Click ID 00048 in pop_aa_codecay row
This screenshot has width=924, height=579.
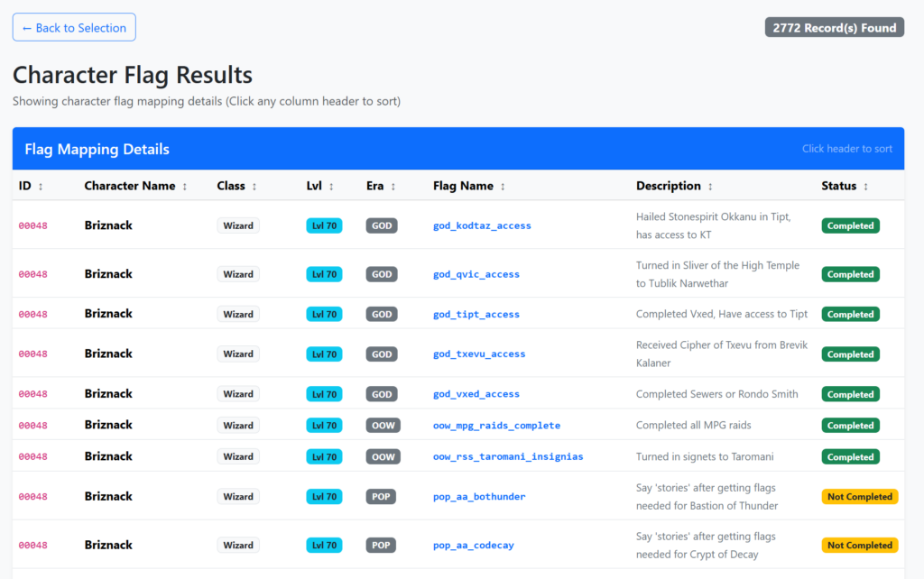pos(33,546)
